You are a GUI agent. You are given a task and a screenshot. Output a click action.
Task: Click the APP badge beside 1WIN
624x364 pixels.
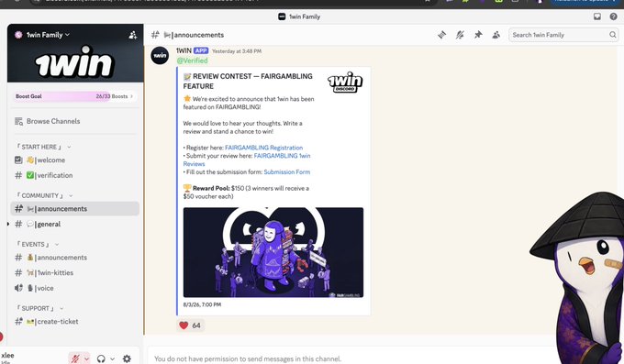201,51
